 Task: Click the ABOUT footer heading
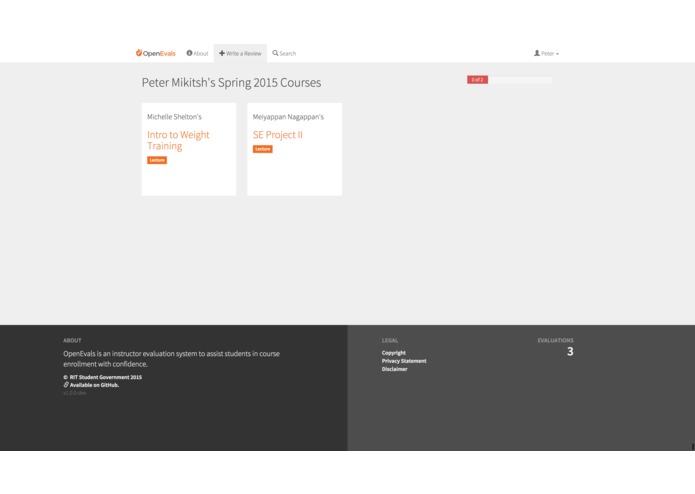pyautogui.click(x=72, y=340)
